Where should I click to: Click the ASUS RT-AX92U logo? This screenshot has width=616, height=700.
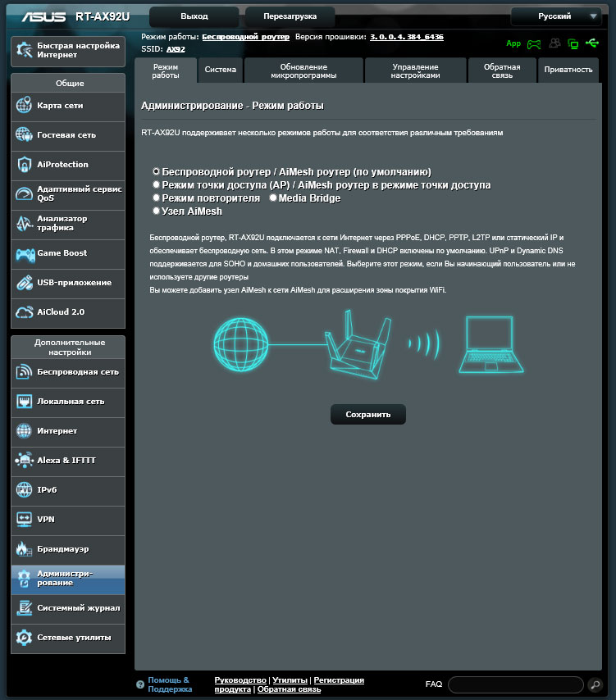click(x=75, y=16)
